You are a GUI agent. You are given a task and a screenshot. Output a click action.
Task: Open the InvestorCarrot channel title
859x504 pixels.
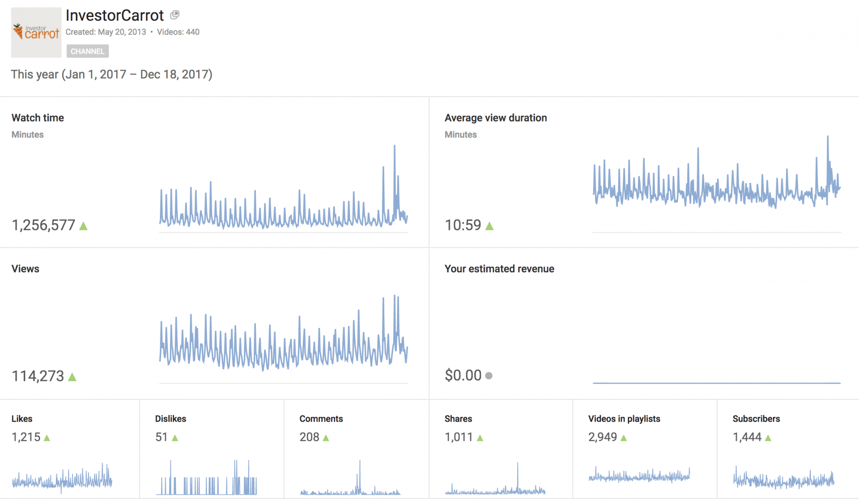115,15
